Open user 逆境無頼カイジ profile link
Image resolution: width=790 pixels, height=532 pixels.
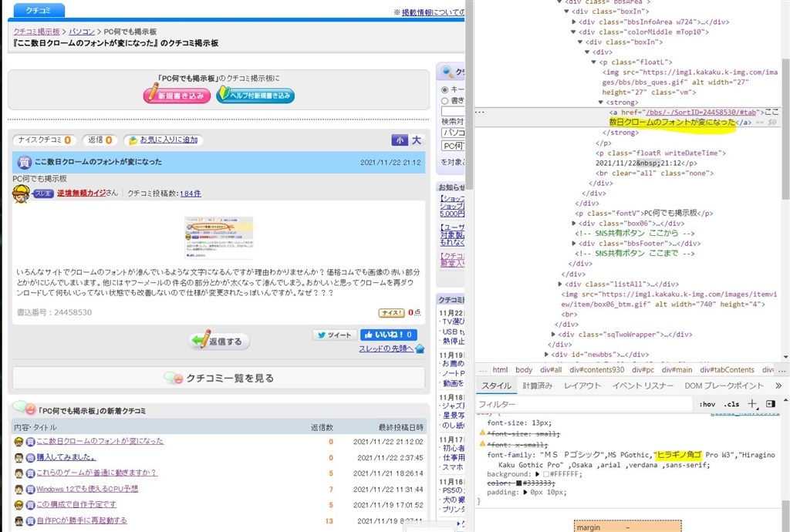[x=81, y=193]
